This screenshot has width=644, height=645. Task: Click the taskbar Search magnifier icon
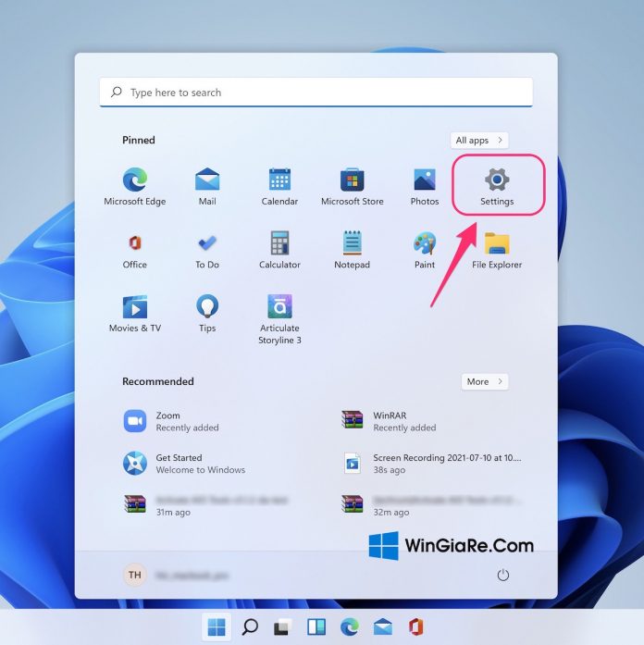[250, 627]
